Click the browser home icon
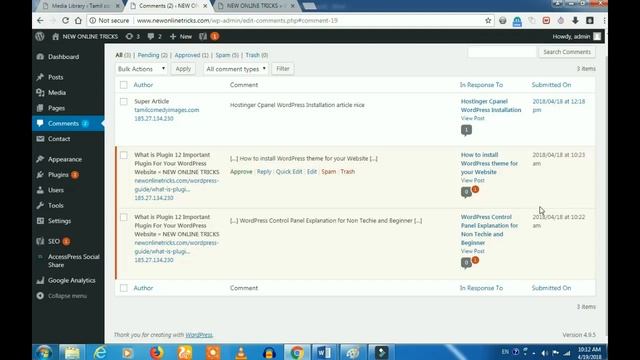This screenshot has width=640, height=360. click(x=78, y=20)
